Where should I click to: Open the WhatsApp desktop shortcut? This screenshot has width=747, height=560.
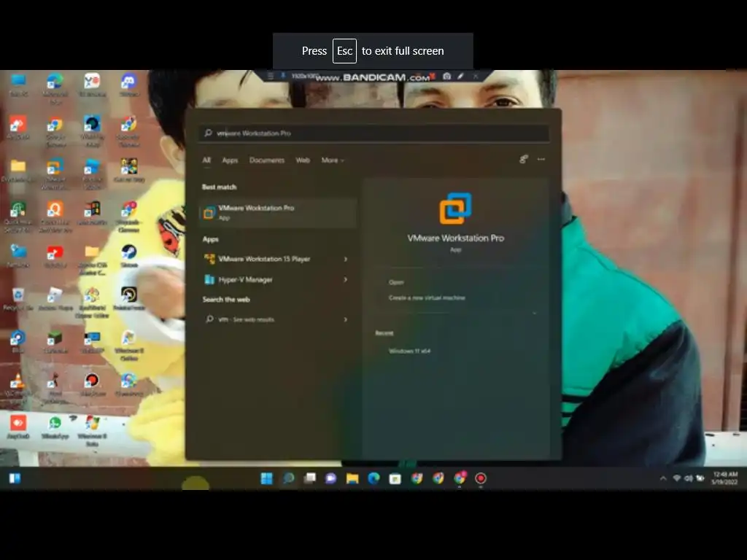click(x=55, y=427)
